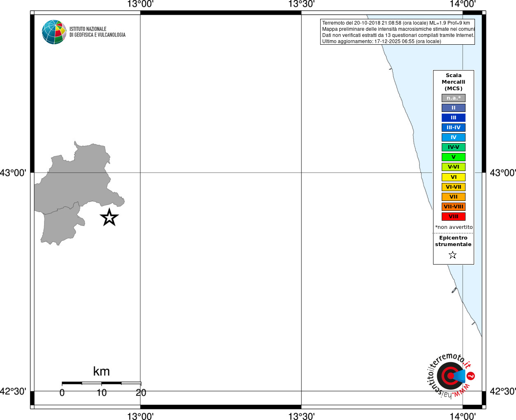Click the Epicentro strumentale label
This screenshot has width=516, height=420.
[453, 241]
